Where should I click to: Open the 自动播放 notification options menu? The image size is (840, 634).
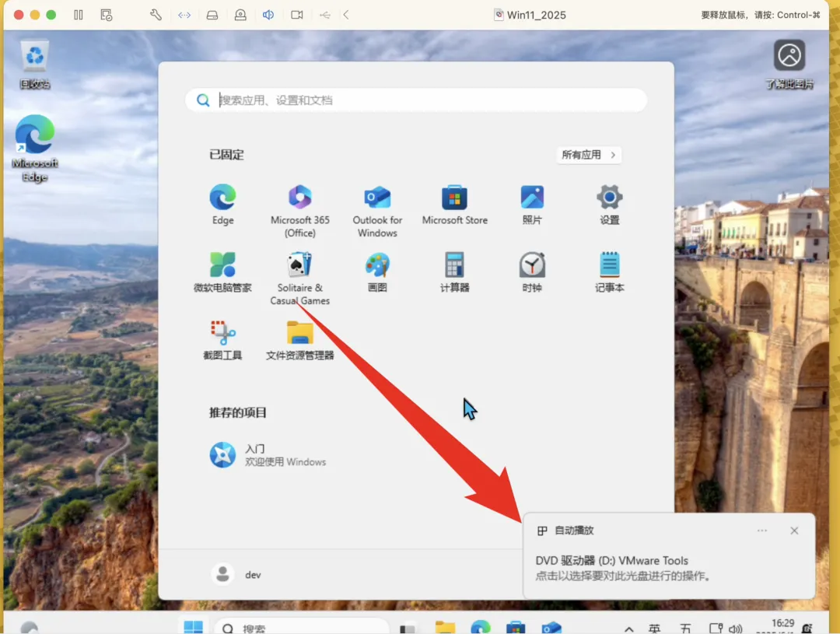coord(761,531)
